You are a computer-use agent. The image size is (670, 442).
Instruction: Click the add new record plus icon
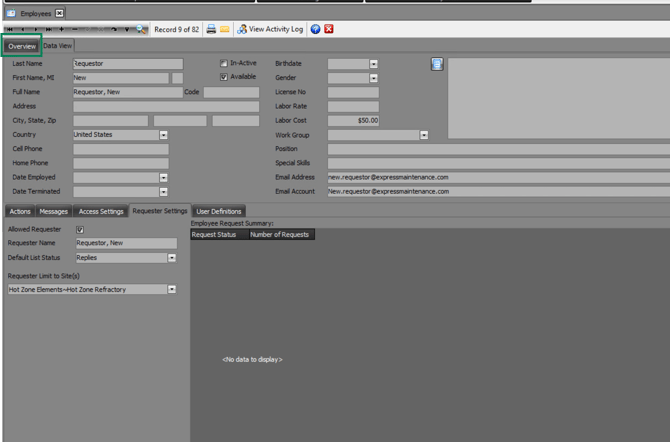point(62,29)
